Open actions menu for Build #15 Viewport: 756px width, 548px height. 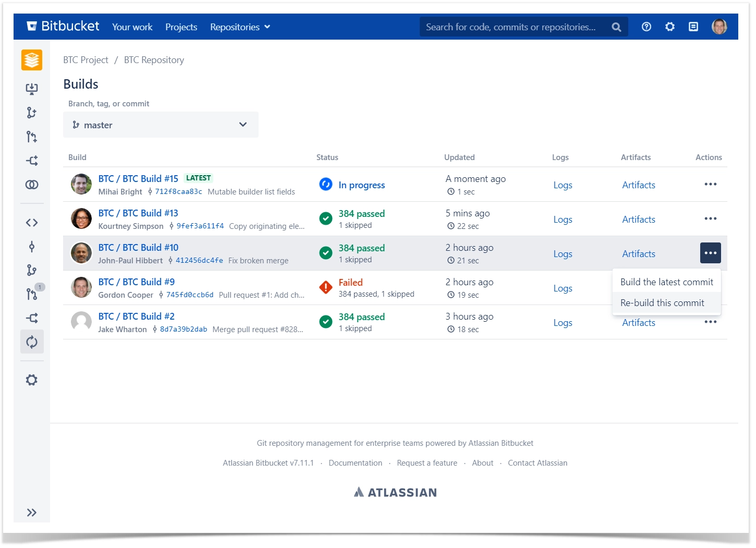pos(711,184)
